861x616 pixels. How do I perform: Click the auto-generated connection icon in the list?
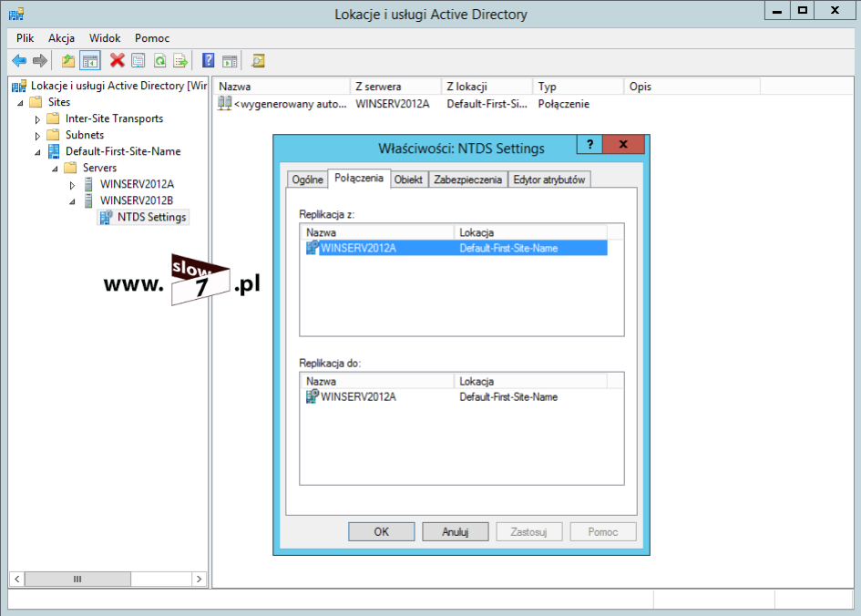point(224,103)
